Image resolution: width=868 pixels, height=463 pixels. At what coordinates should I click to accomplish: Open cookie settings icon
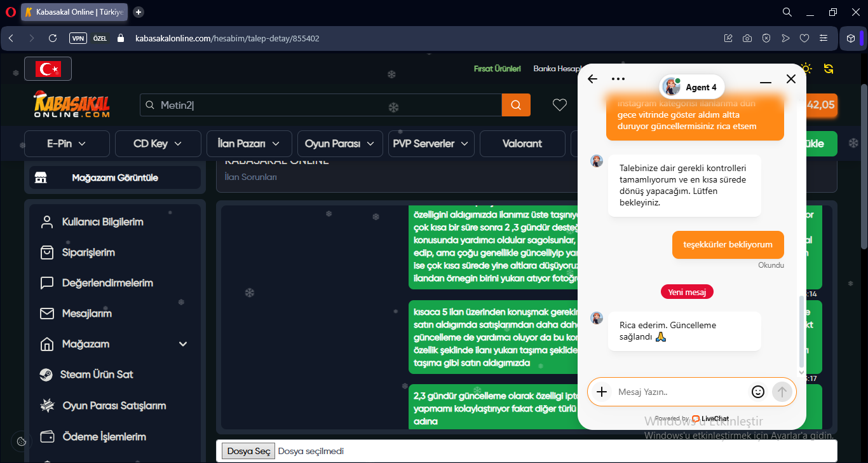tap(21, 441)
